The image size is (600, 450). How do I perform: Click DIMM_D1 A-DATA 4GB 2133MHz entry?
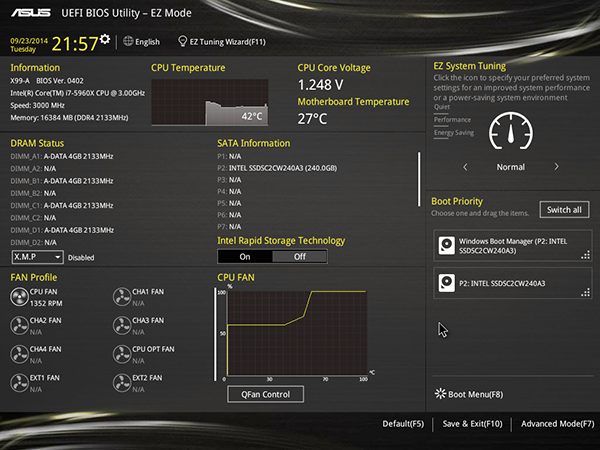click(x=62, y=230)
